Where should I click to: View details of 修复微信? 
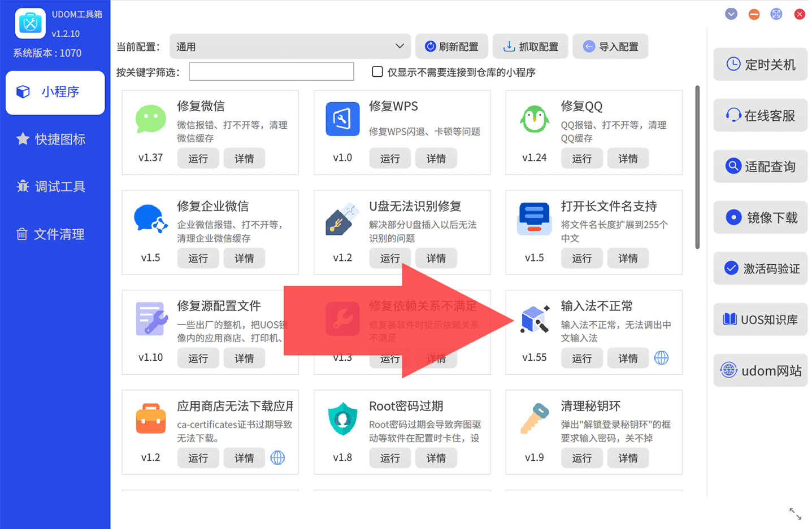pos(244,159)
